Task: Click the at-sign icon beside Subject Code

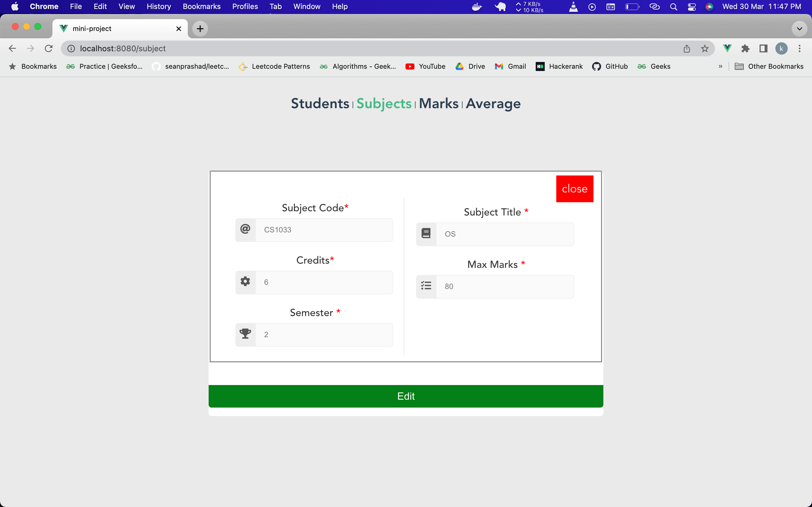Action: tap(245, 230)
